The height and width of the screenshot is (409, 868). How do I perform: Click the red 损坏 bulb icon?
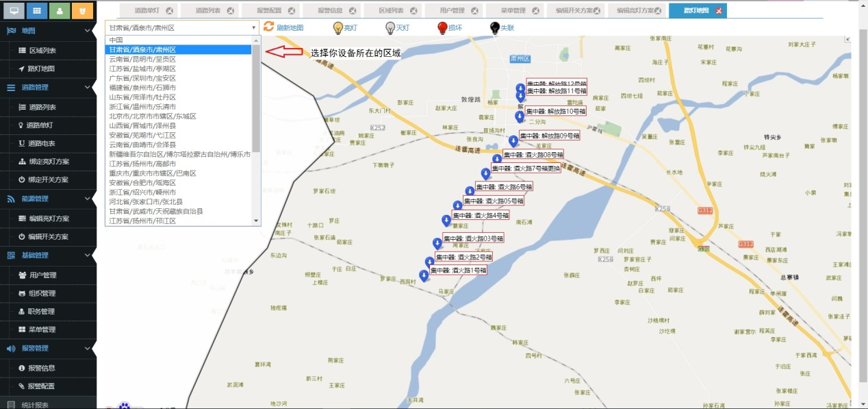tap(443, 28)
